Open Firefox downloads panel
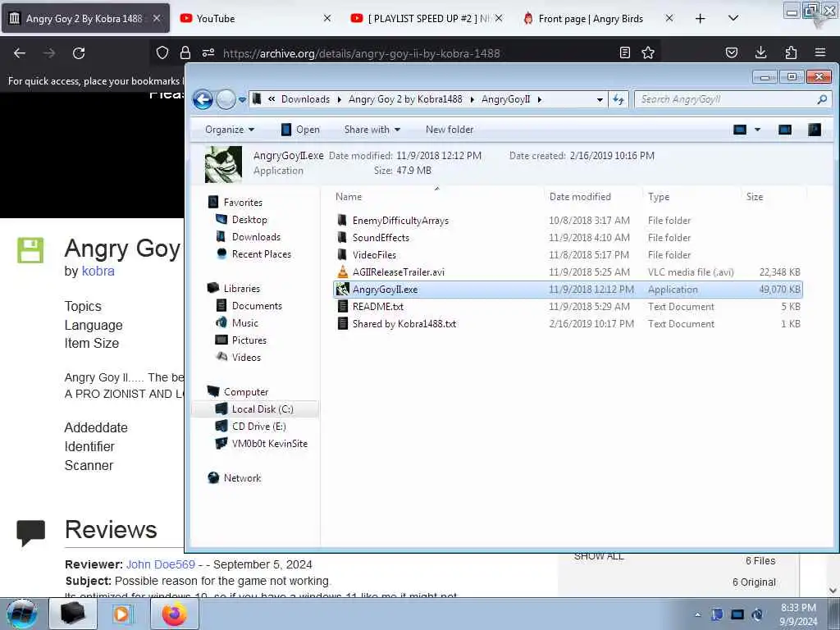The height and width of the screenshot is (630, 840). click(760, 52)
